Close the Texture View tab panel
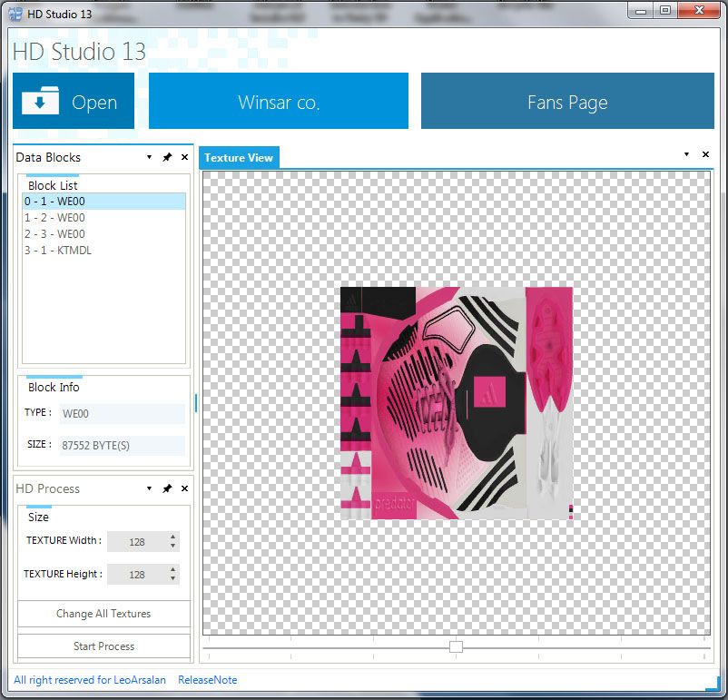The width and height of the screenshot is (728, 700). (705, 155)
